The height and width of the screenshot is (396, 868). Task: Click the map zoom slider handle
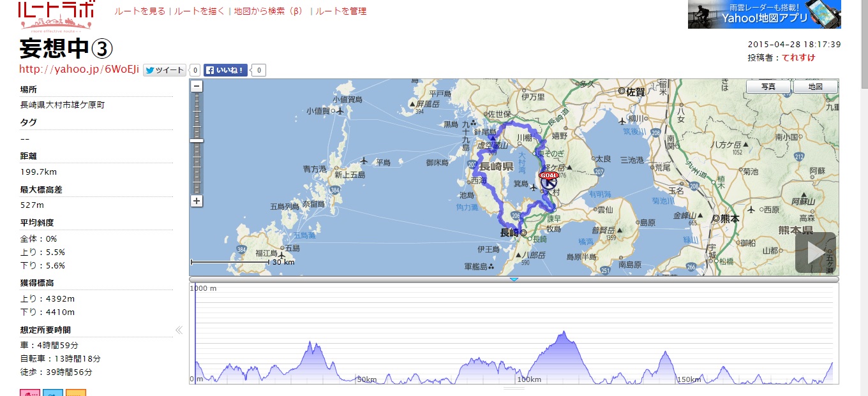197,141
